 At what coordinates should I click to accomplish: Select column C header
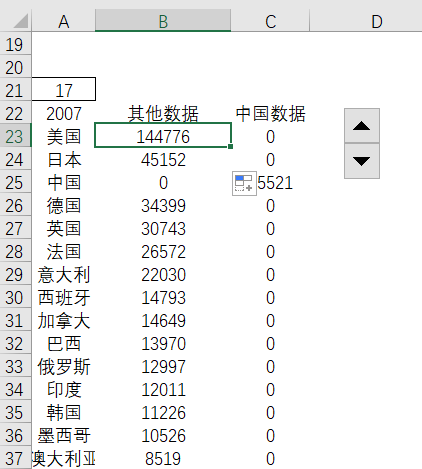click(270, 21)
